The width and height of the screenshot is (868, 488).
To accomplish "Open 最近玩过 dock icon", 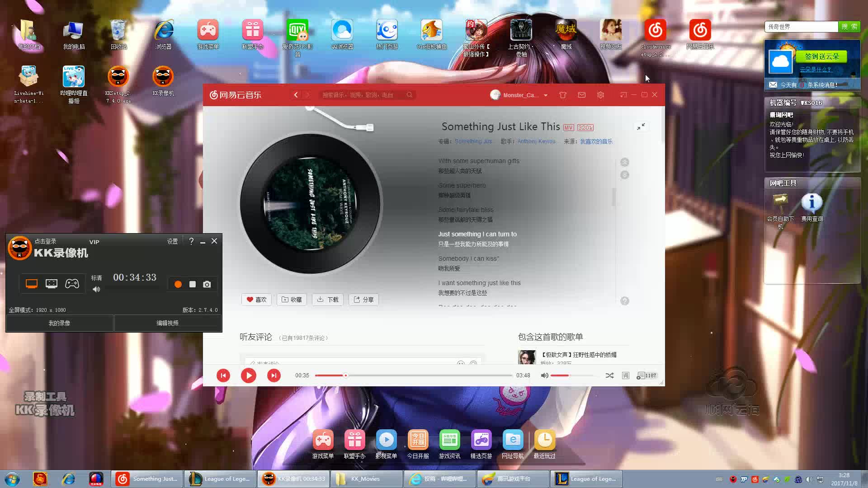I will point(544,444).
